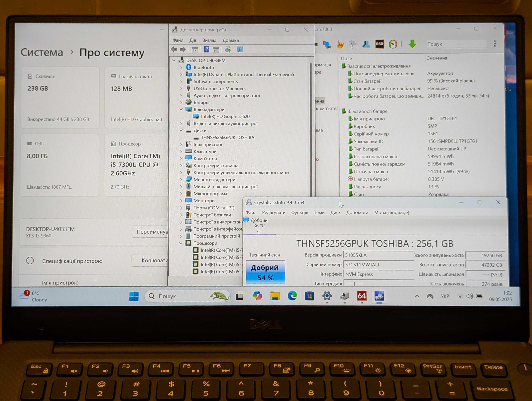Expand Мережеві адаптери node

pyautogui.click(x=181, y=180)
